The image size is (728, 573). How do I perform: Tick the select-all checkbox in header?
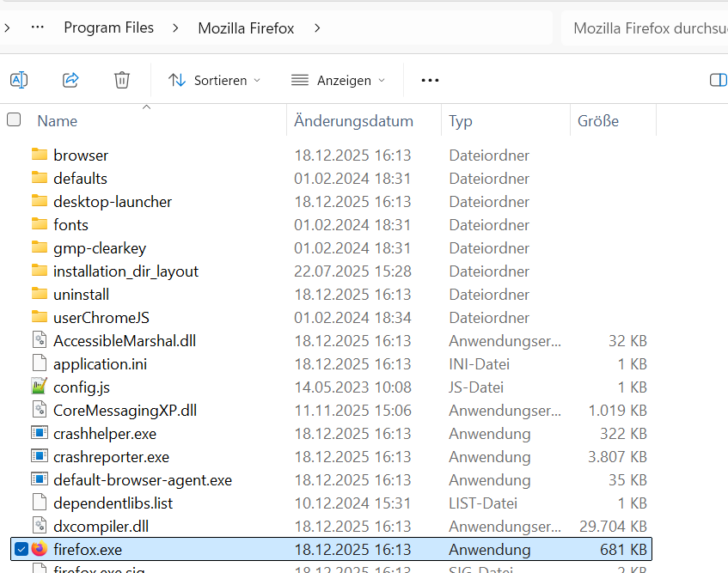pyautogui.click(x=14, y=120)
